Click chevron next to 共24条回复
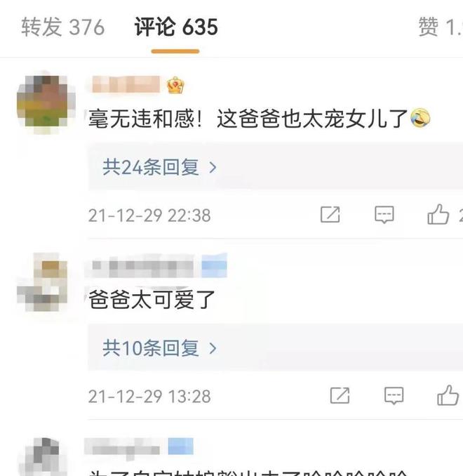This screenshot has width=463, height=476. click(213, 167)
